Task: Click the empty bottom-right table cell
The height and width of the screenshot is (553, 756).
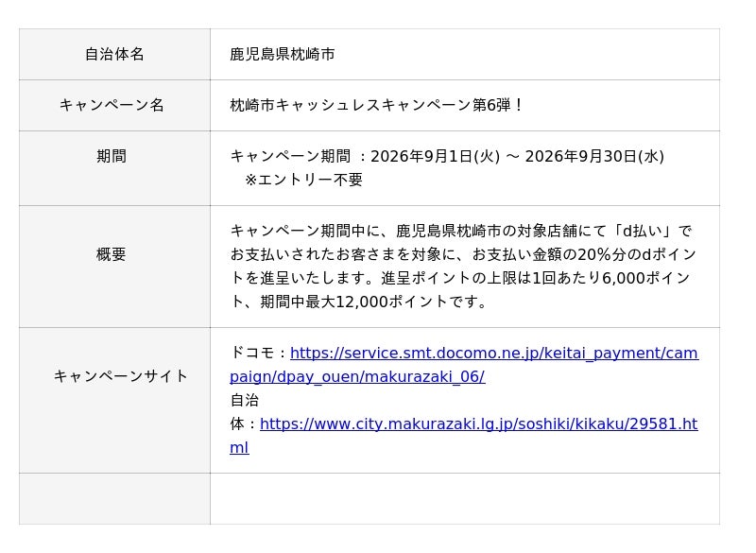Action: click(465, 498)
